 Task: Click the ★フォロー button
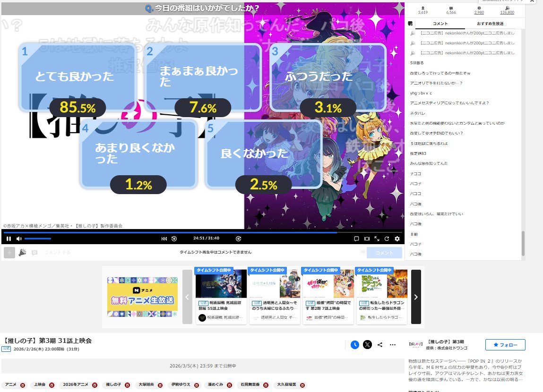(505, 345)
